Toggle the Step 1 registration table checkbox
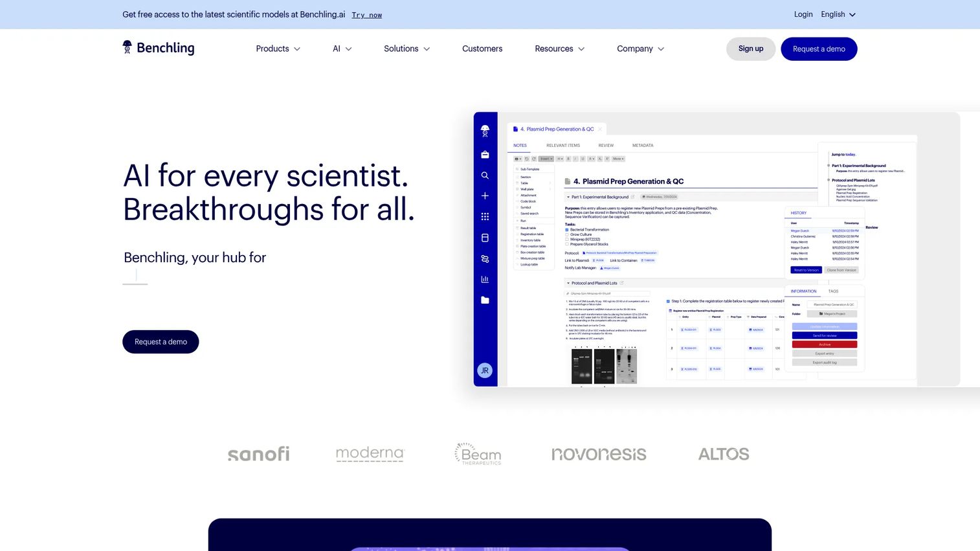This screenshot has width=980, height=551. coord(669,301)
